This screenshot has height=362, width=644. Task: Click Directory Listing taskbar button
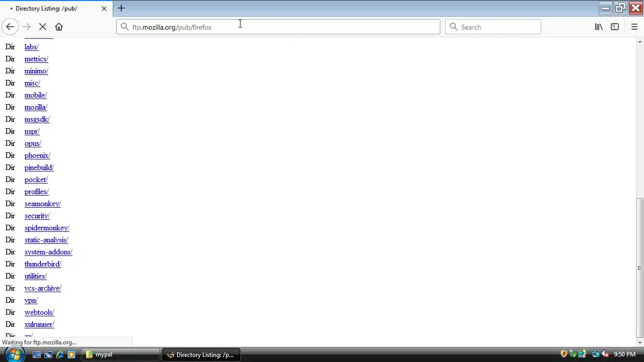coord(201,354)
